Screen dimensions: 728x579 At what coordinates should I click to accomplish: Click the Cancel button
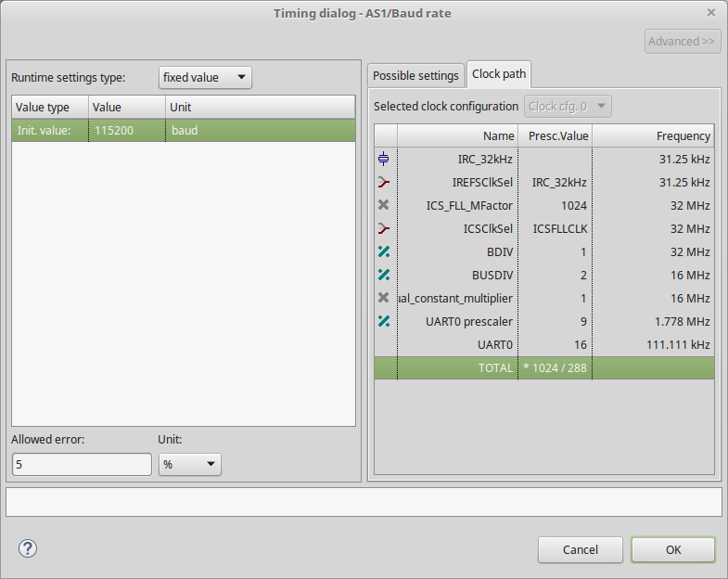pyautogui.click(x=580, y=549)
